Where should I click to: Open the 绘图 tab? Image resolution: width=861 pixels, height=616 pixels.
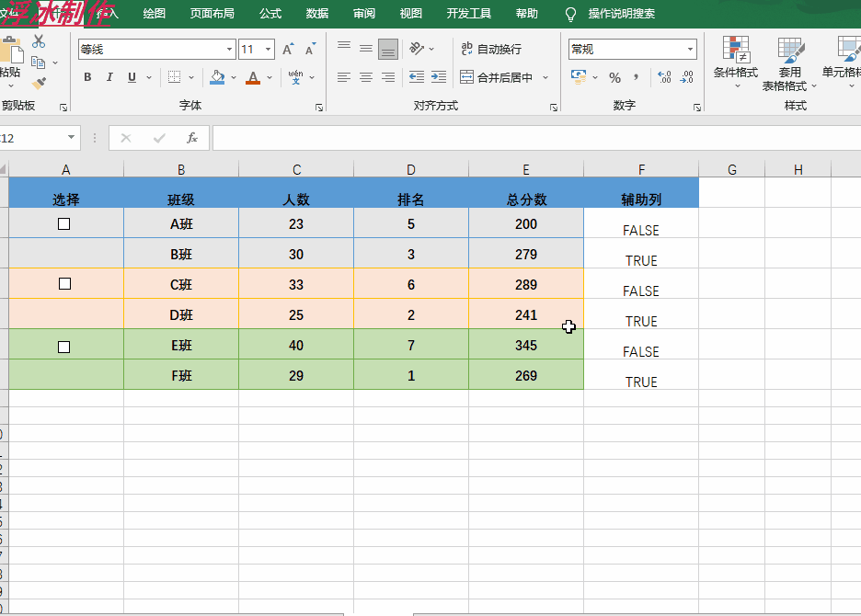point(155,13)
